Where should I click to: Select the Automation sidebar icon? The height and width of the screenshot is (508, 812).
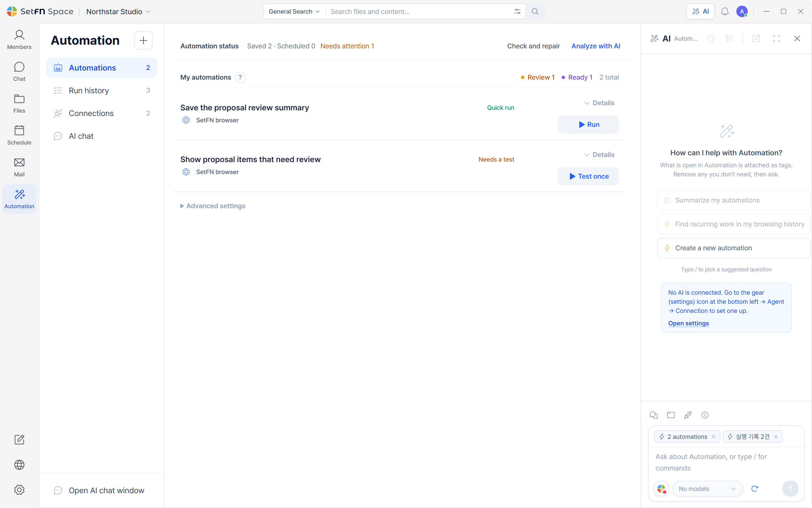pos(19,199)
